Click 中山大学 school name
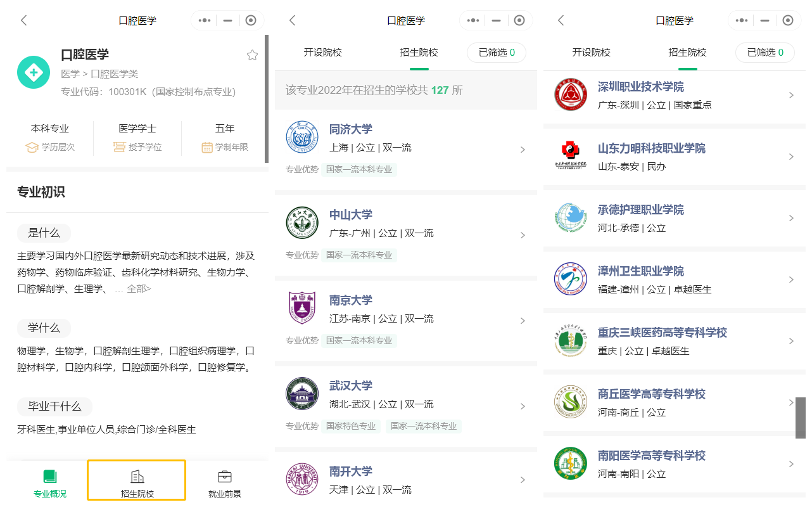The width and height of the screenshot is (812, 507). pos(351,215)
